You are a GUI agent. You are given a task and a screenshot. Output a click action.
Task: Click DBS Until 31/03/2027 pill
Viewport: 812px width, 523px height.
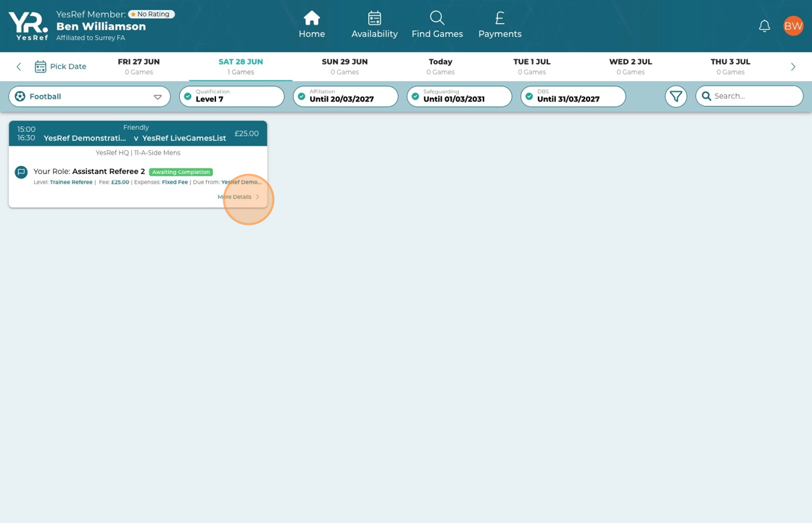[x=573, y=96]
